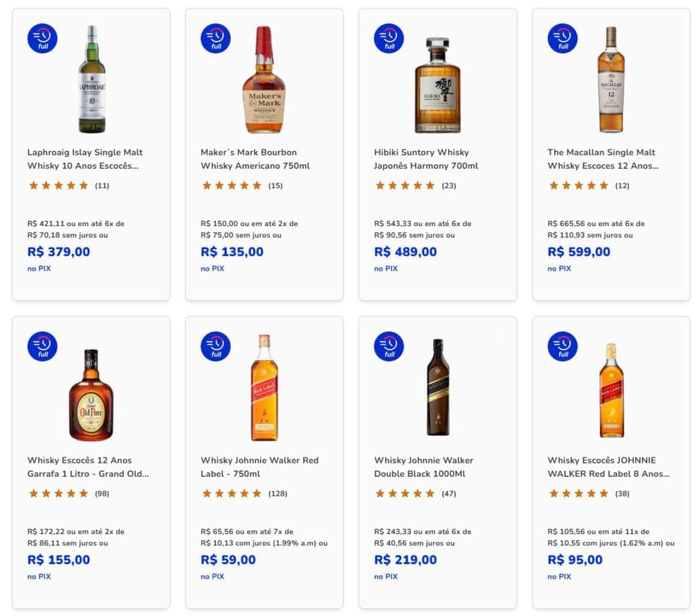699x616 pixels.
Task: Click the R$ 95,00 PIX price
Action: 574,560
